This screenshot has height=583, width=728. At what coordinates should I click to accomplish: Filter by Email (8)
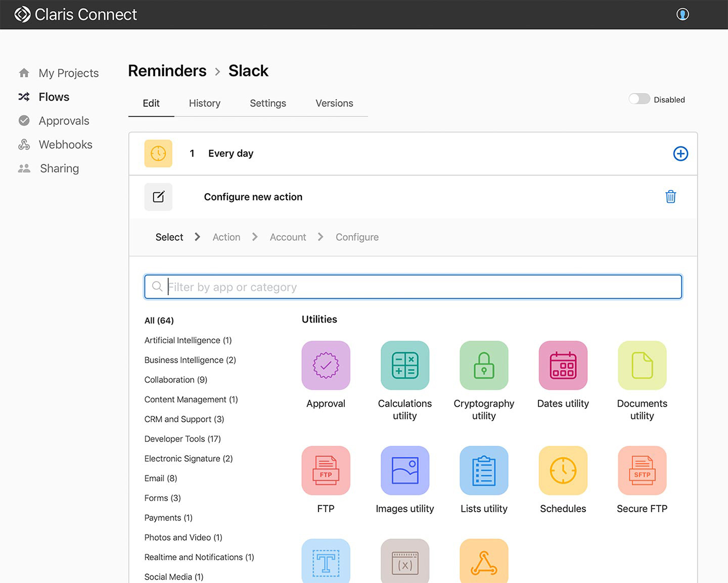(161, 478)
